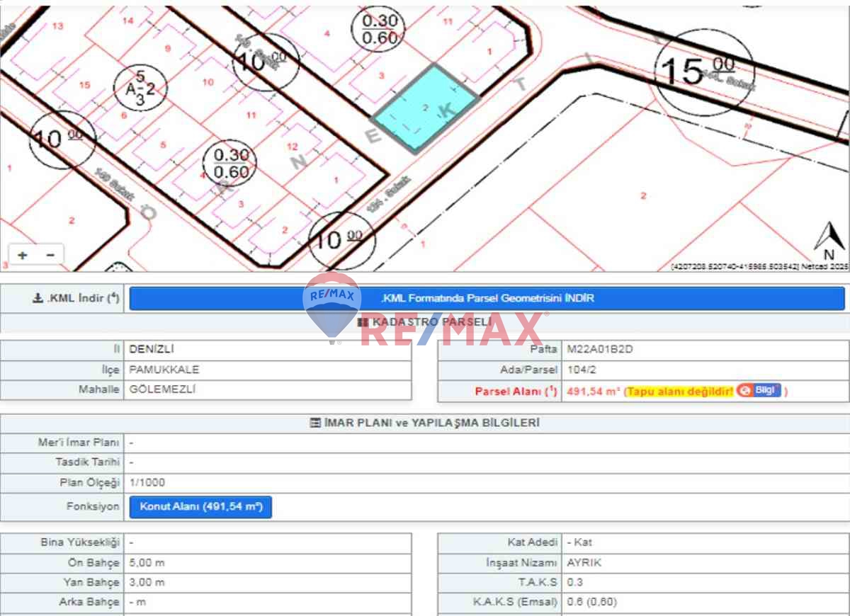Click the Mahalle value GÖLEMEZLİ
The height and width of the screenshot is (616, 850).
click(x=163, y=389)
